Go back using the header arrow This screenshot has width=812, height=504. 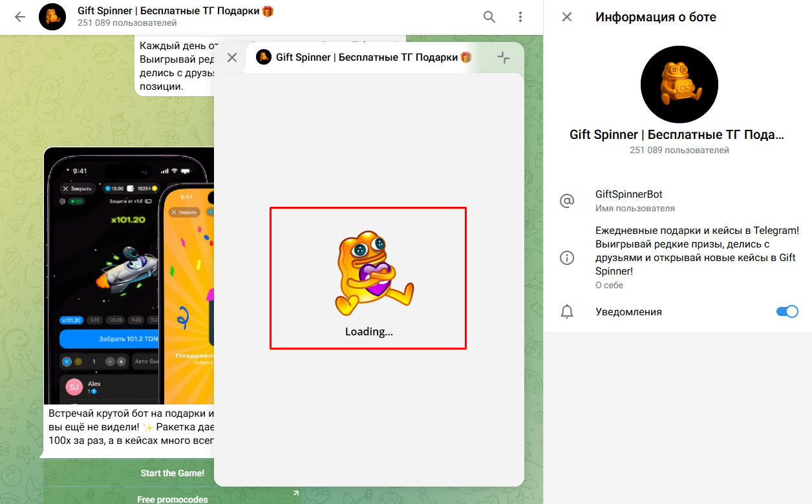tap(20, 17)
